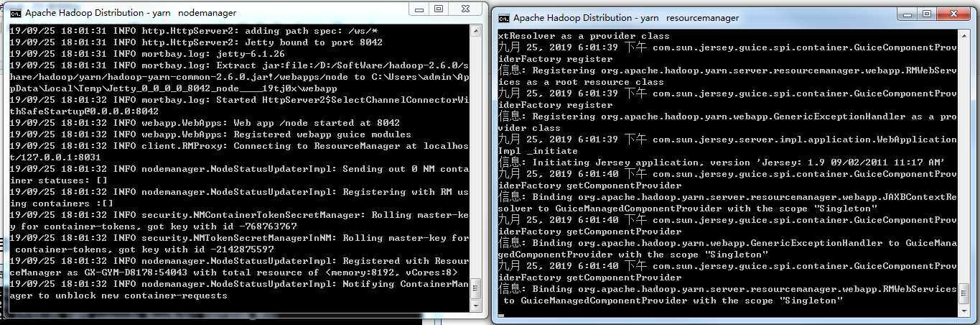This screenshot has height=325, width=980.
Task: Click 'Web app /node started at 8042' line
Action: click(x=205, y=122)
